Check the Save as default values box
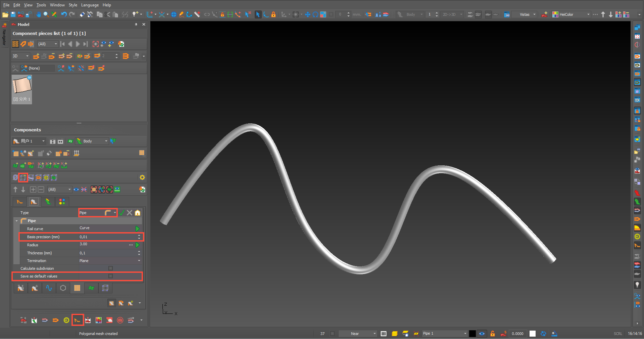Screen dimensions: 644x339 pyautogui.click(x=110, y=276)
